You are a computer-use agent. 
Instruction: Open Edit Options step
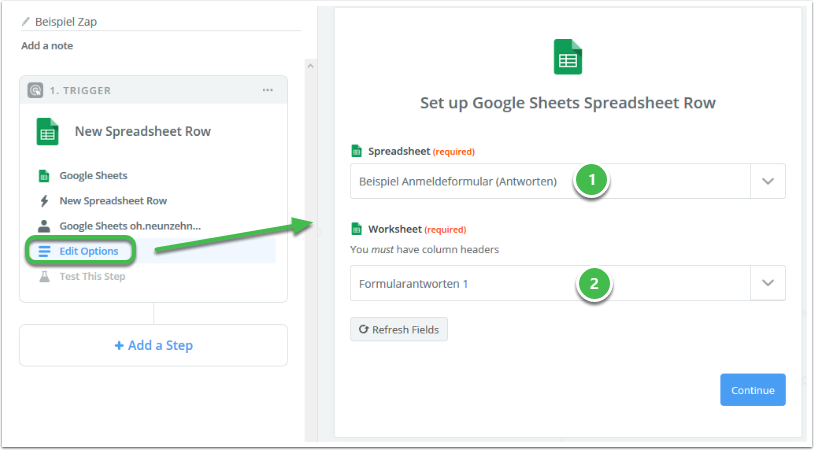[89, 251]
